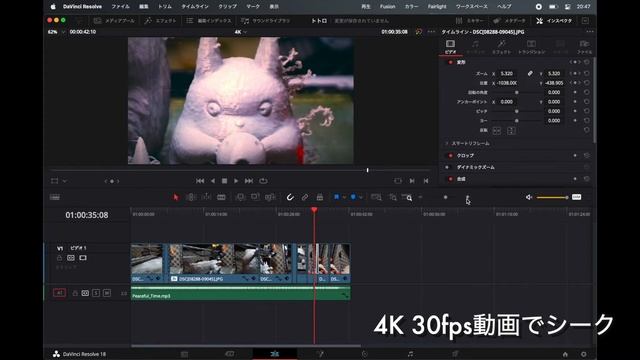Toggle zoom X/Y link chain icon
The height and width of the screenshot is (360, 640).
point(530,73)
